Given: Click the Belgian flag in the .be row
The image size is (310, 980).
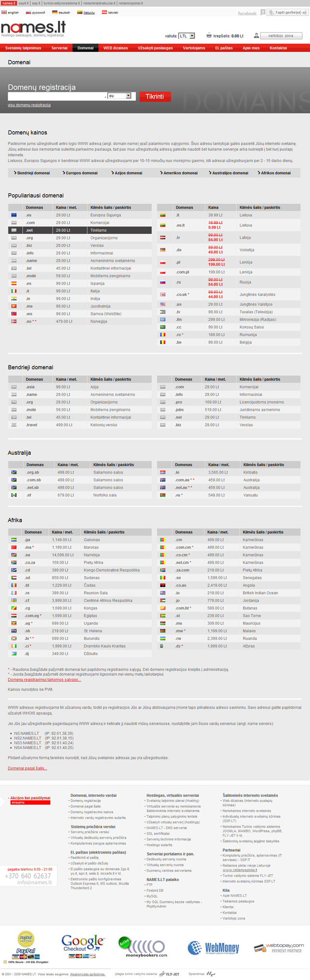Looking at the screenshot, I should [x=163, y=342].
